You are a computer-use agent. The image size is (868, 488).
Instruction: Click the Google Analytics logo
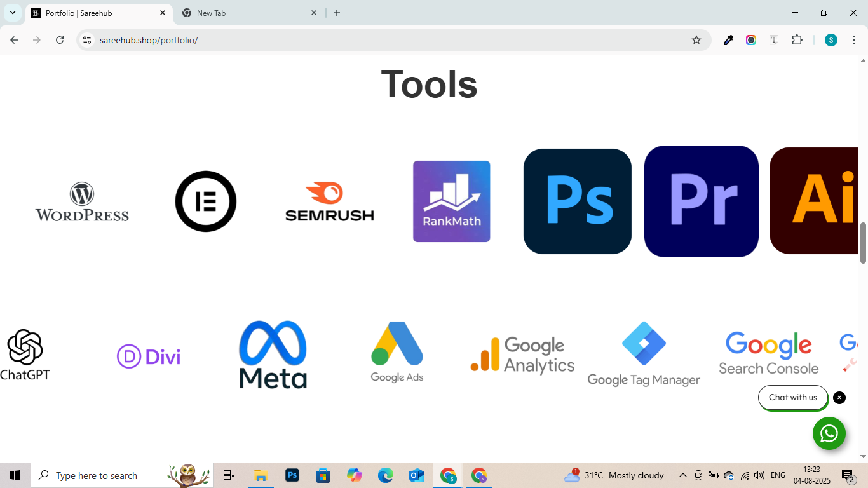click(x=522, y=355)
